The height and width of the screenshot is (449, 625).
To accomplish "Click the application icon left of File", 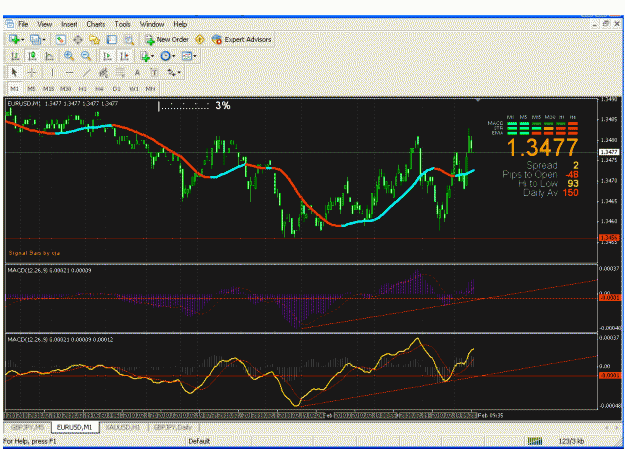I will coord(10,24).
